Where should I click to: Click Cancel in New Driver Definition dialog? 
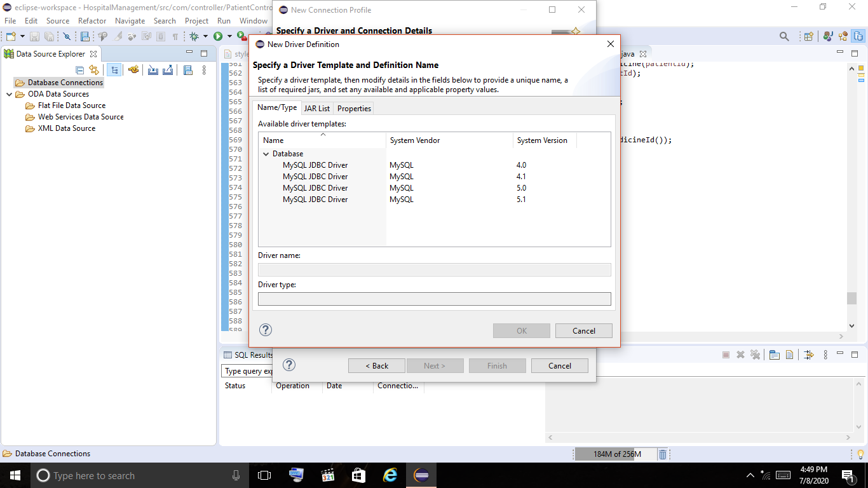(x=584, y=330)
